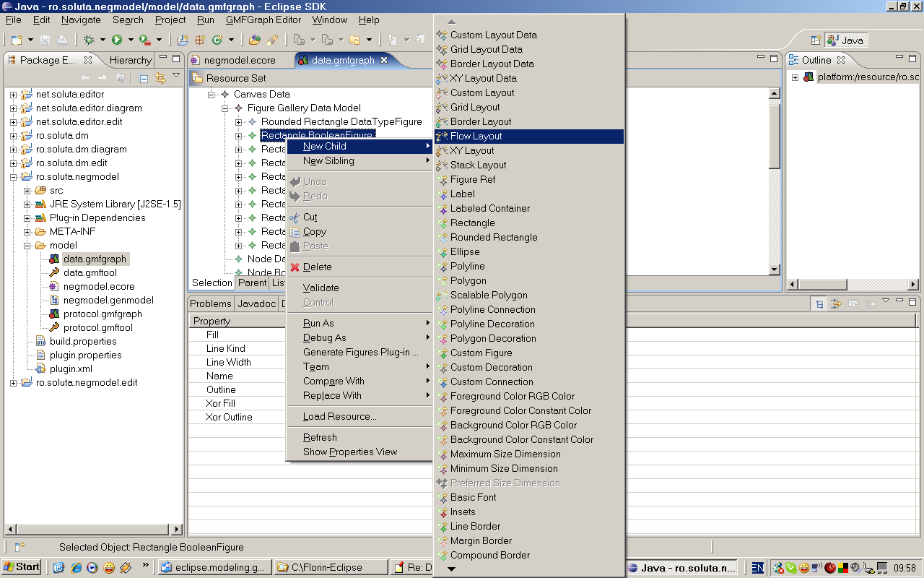
Task: Click the Basic Font icon in submenu
Action: 443,497
